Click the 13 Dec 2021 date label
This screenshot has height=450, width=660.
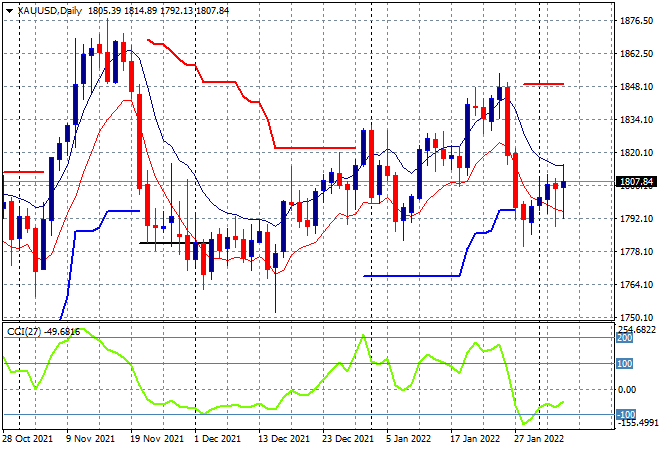285,439
